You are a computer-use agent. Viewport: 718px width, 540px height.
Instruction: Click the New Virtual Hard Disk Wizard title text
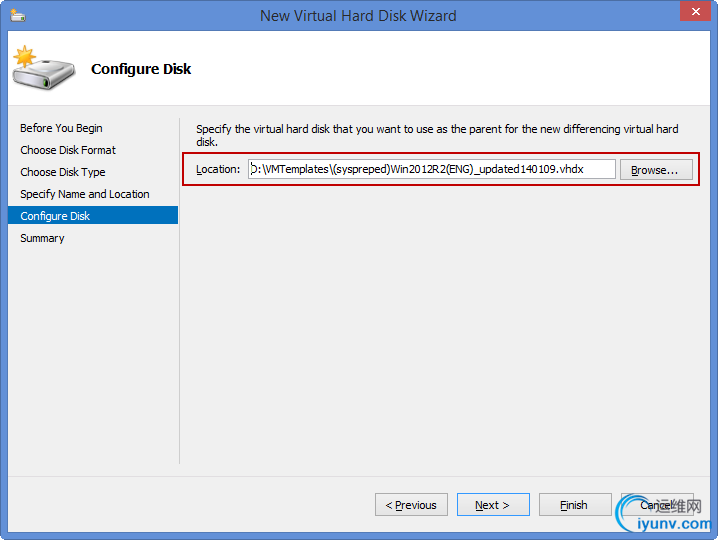pos(358,16)
